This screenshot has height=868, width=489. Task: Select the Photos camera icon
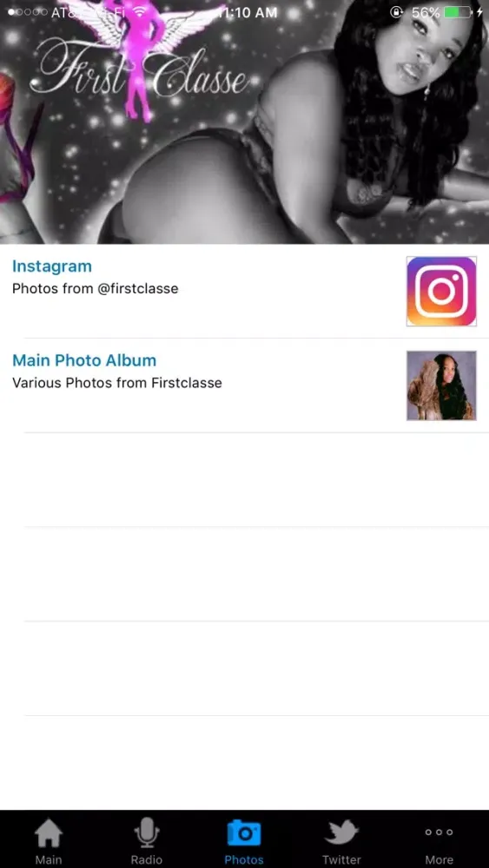click(x=244, y=833)
